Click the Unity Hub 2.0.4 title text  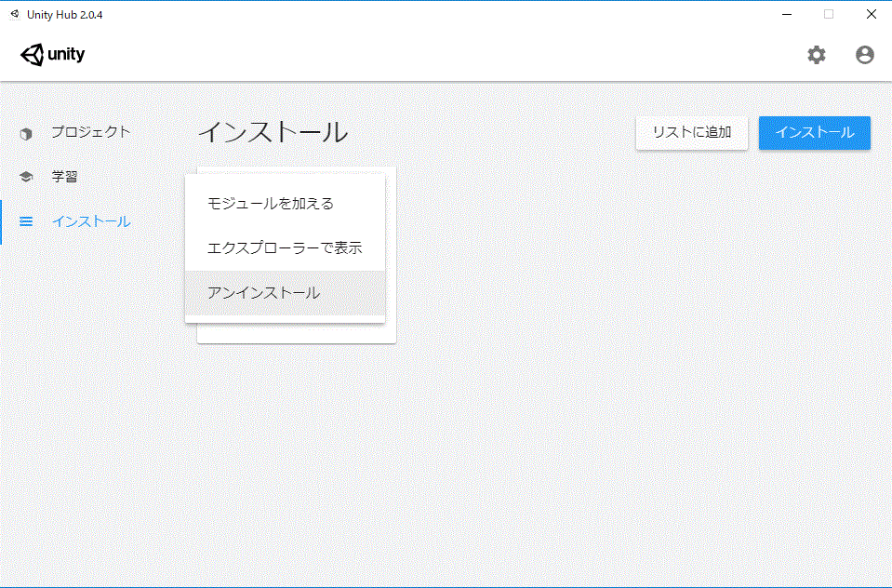click(x=65, y=14)
